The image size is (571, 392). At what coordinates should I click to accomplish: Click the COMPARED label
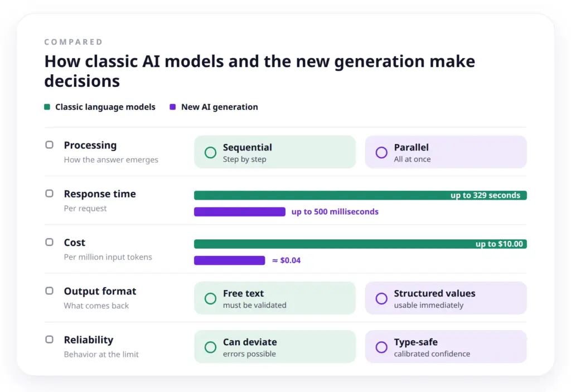(74, 42)
